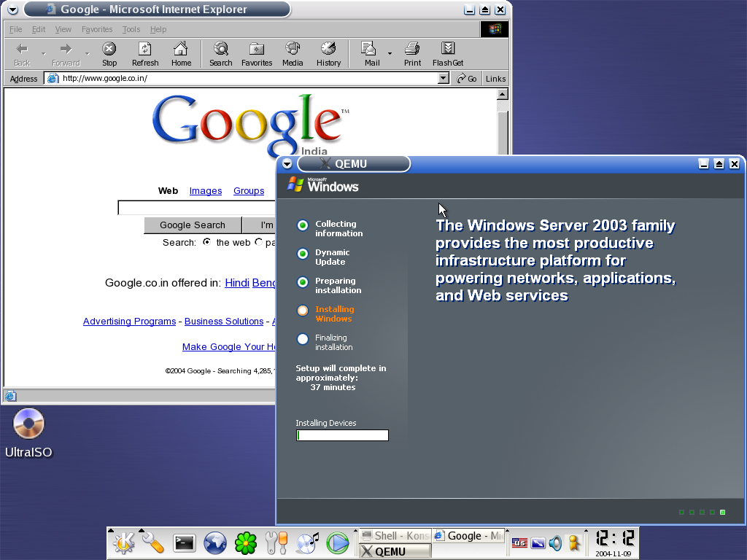The width and height of the screenshot is (747, 560).
Task: Go to Home page in Internet Explorer
Action: pos(181,54)
